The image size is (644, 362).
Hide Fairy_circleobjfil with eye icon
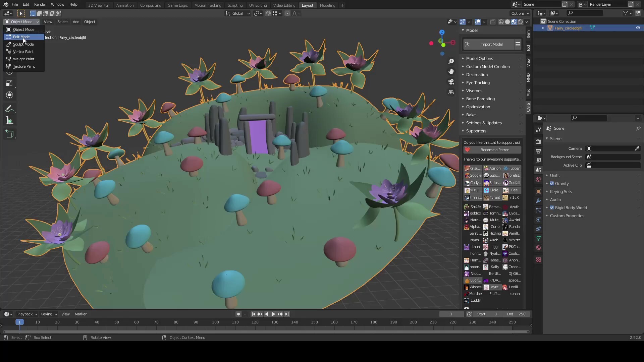(638, 28)
